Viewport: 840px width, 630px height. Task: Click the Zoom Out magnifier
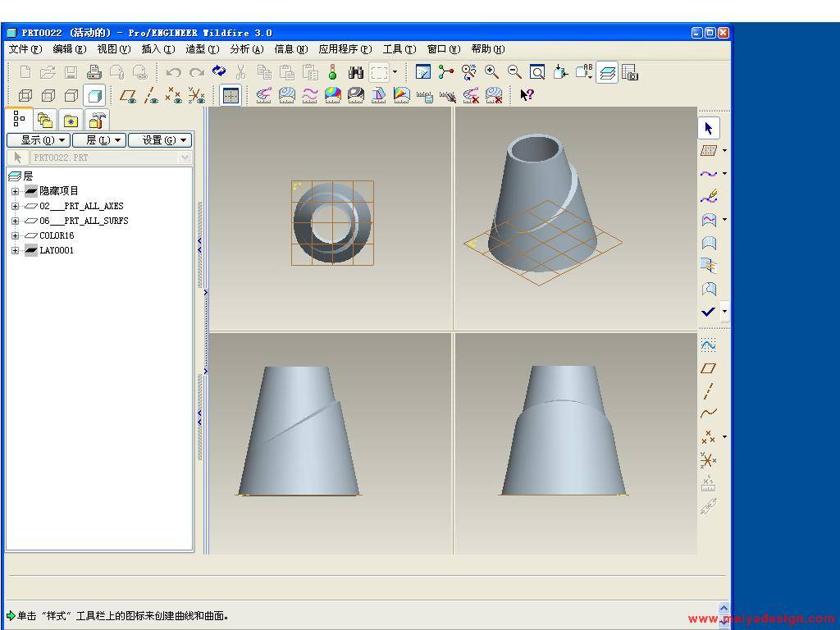pyautogui.click(x=515, y=72)
